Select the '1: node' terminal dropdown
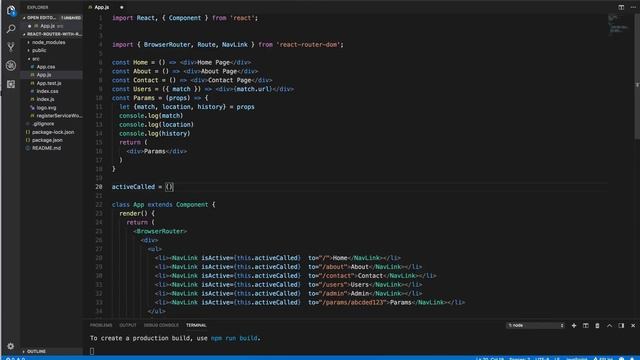 click(x=536, y=325)
